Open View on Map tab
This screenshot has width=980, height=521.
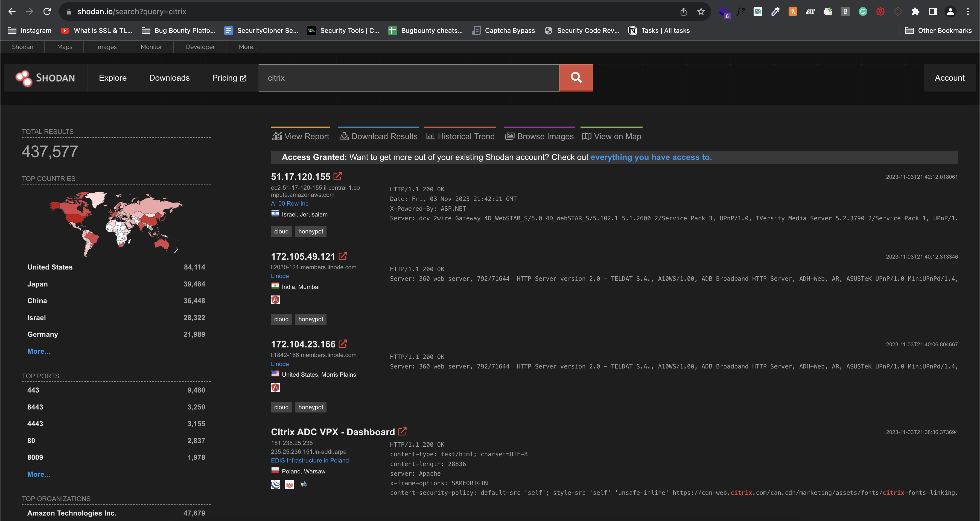click(x=611, y=136)
